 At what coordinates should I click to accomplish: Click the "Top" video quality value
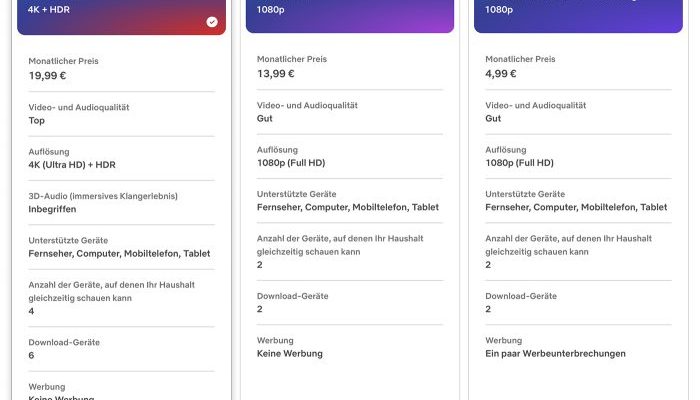[37, 120]
